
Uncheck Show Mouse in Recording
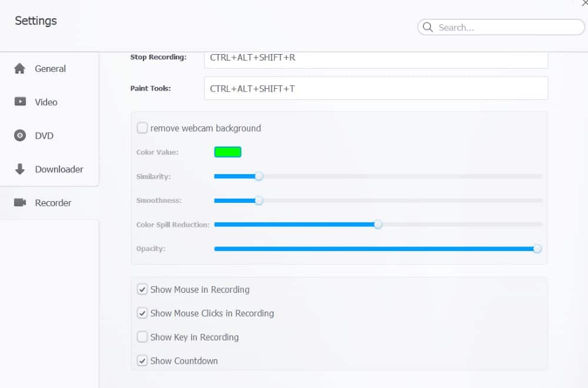point(142,289)
